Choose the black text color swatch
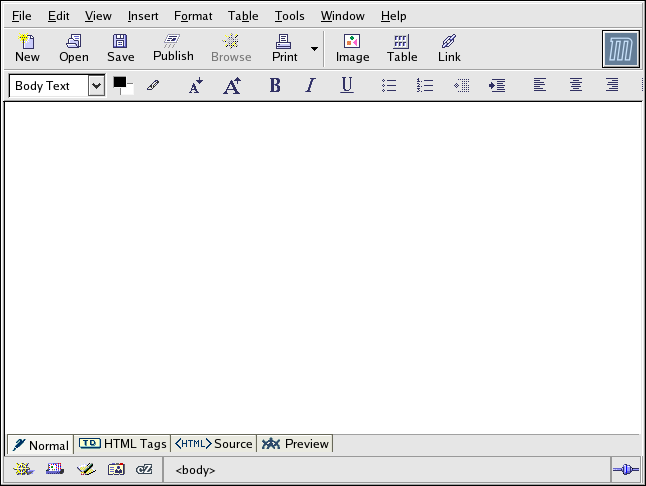Viewport: 646px width, 486px height. click(120, 83)
